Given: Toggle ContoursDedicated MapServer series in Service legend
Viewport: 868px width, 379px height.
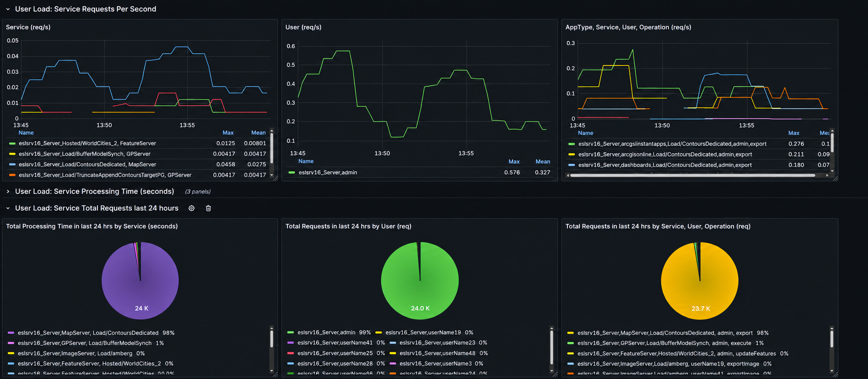Looking at the screenshot, I should [87, 164].
